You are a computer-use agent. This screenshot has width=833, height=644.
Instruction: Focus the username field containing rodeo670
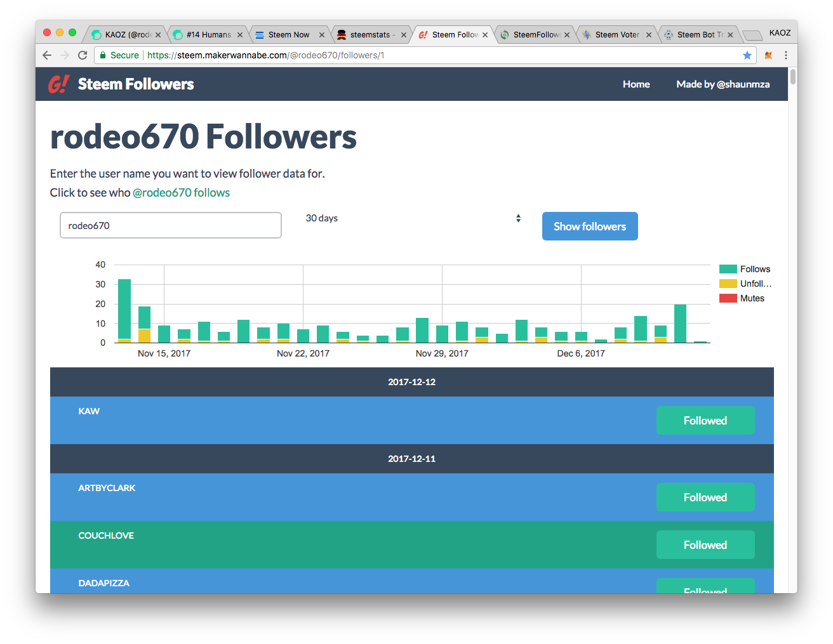point(171,225)
